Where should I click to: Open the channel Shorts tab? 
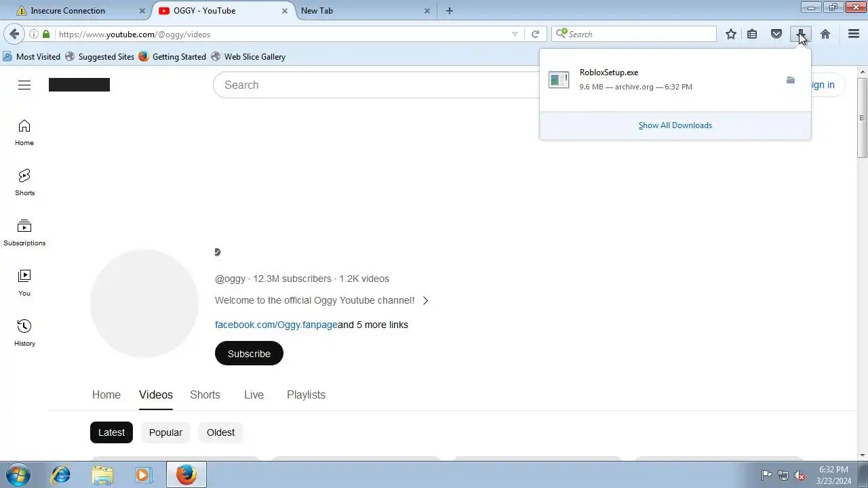(x=205, y=394)
